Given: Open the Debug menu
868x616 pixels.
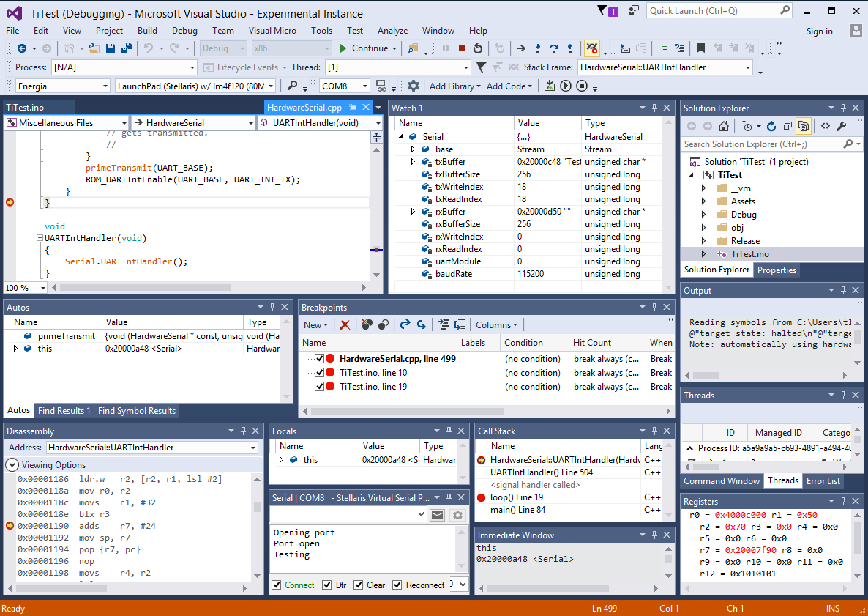Looking at the screenshot, I should coord(184,31).
